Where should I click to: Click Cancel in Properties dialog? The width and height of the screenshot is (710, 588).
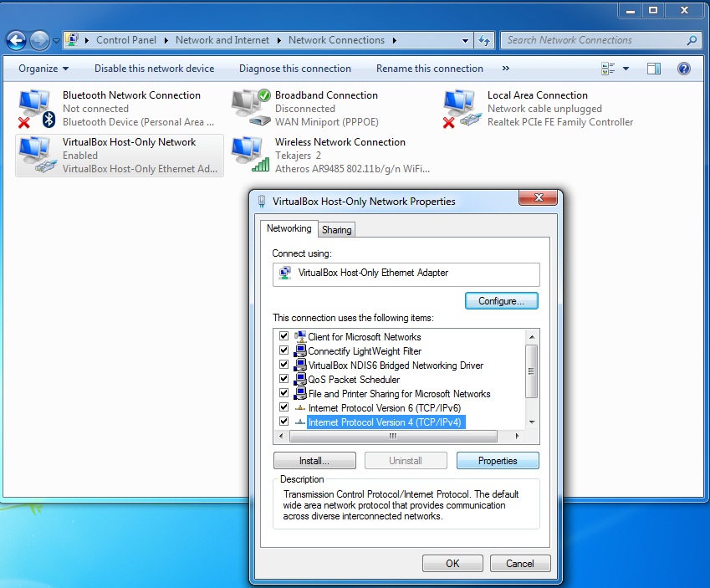pyautogui.click(x=520, y=564)
